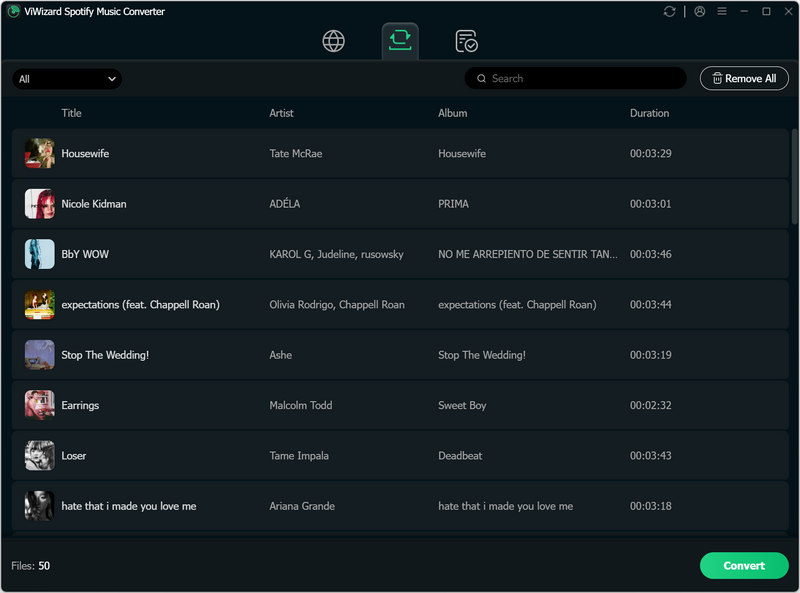Click artist KAROL G, Judeline, rusowsky
The width and height of the screenshot is (800, 593).
(336, 254)
